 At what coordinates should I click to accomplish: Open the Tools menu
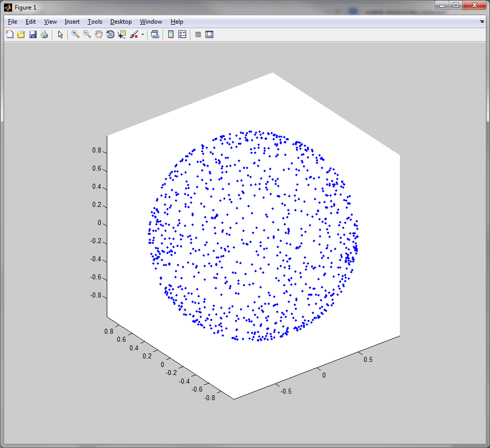95,22
